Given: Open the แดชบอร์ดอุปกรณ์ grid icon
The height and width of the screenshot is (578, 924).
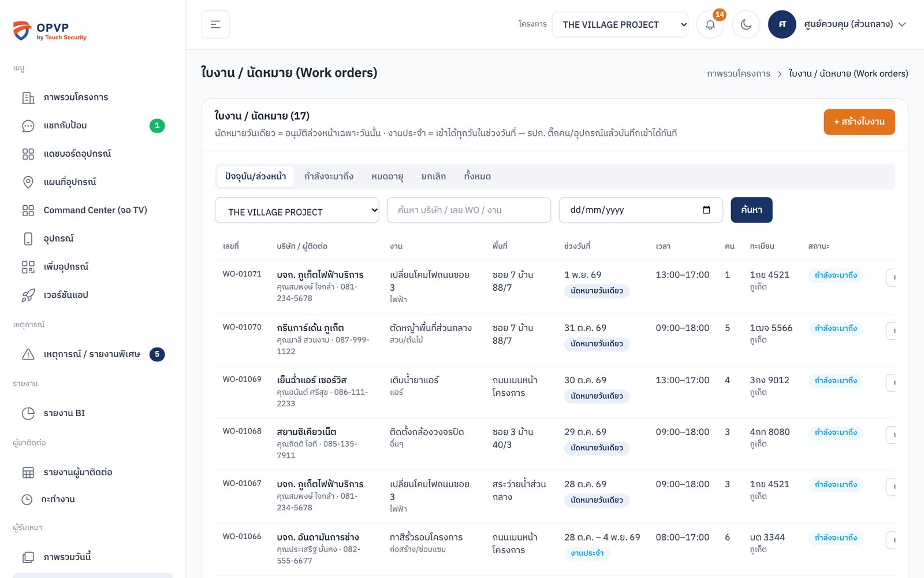Looking at the screenshot, I should (28, 154).
